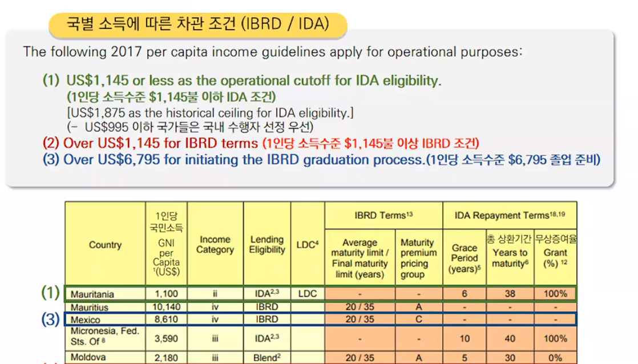Click Mauritius's lending eligibility 'IBRD'
Viewport: 638px width, 364px height.
[267, 306]
